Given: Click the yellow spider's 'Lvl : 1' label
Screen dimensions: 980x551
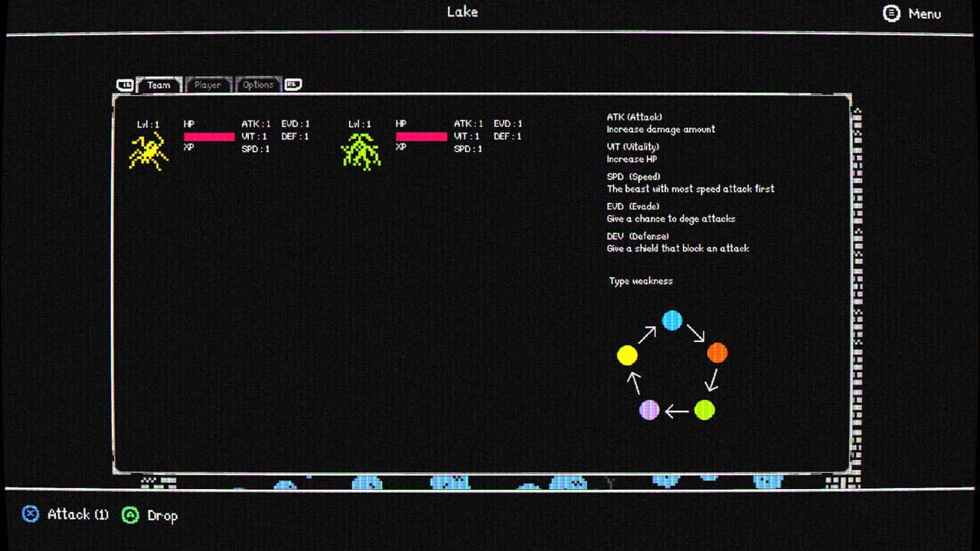Looking at the screenshot, I should click(149, 124).
